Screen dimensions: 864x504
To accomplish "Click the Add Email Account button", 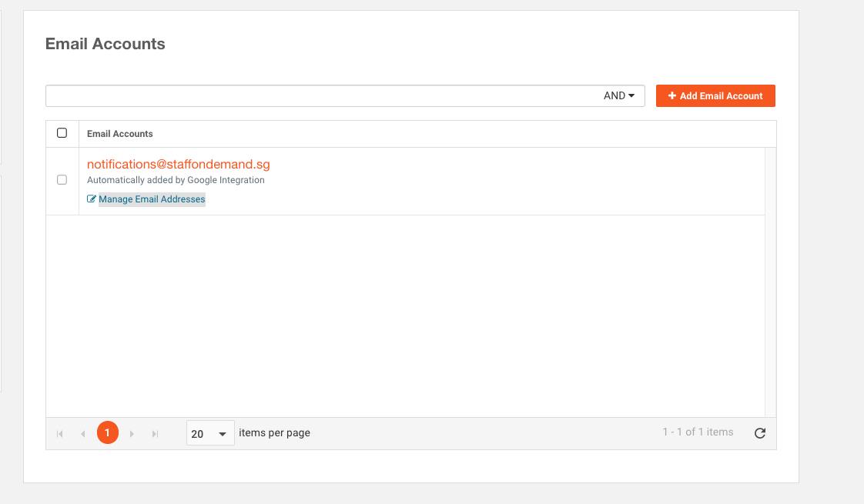I will (x=715, y=96).
